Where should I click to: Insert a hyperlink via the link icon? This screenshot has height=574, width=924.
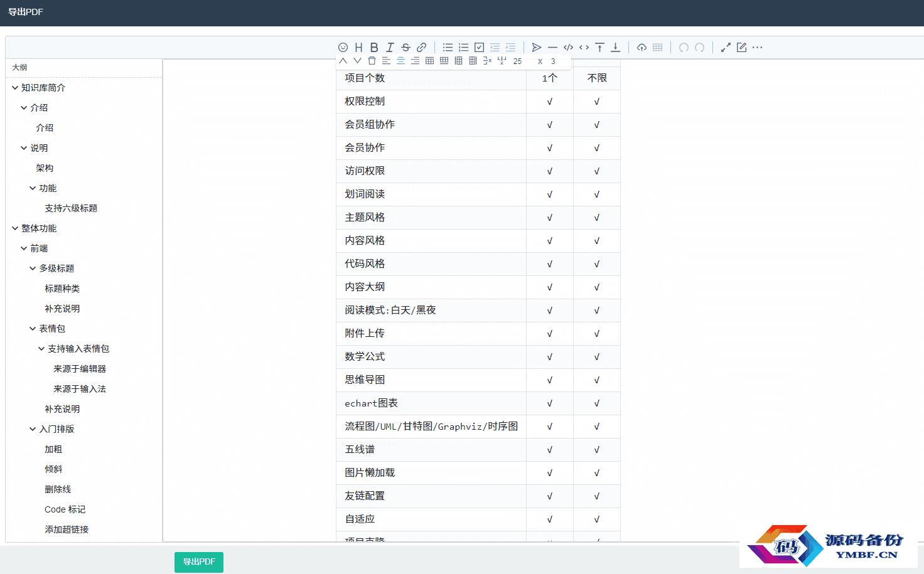[x=421, y=48]
